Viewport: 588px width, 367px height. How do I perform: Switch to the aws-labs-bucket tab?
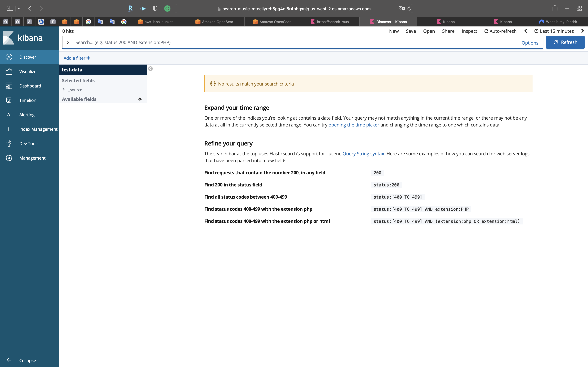click(158, 22)
